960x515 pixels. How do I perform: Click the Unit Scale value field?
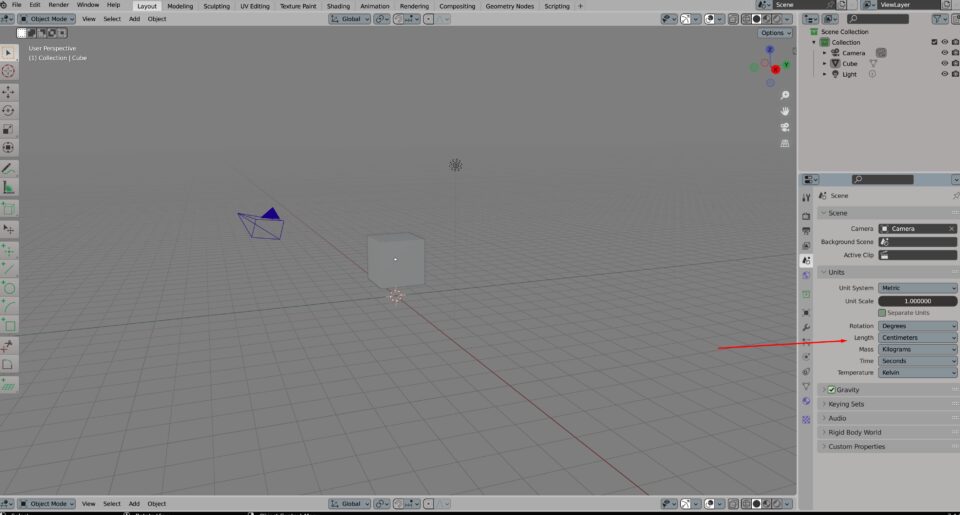917,301
